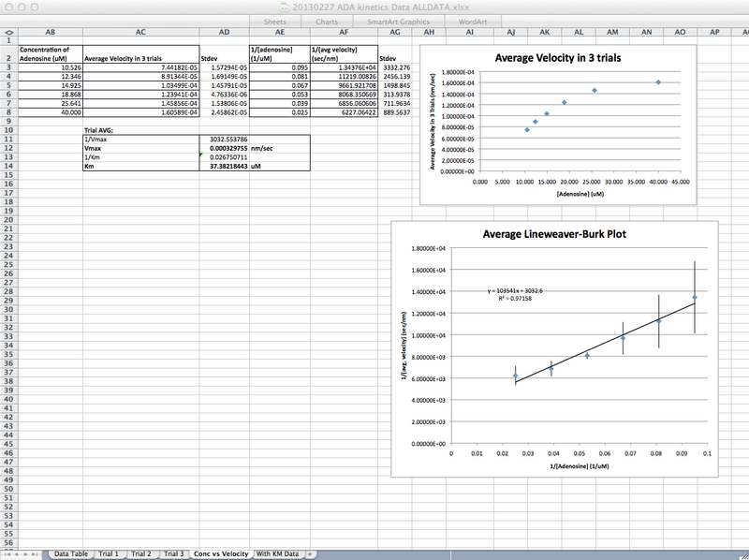Select the trendline equation label on the chart
This screenshot has height=560, width=749.
coord(514,293)
